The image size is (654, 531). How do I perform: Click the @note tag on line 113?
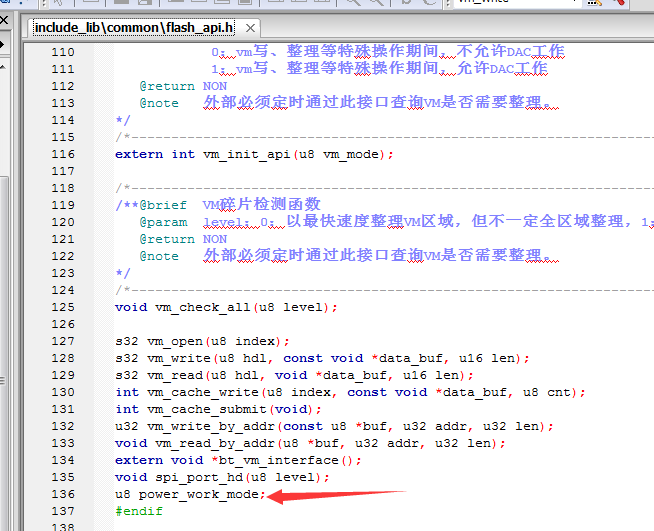[159, 103]
